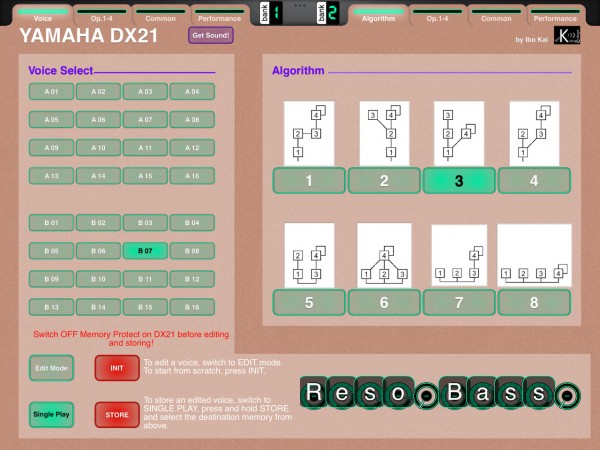Click the Get Sound! button
Screen dimensions: 600x450
tap(211, 35)
